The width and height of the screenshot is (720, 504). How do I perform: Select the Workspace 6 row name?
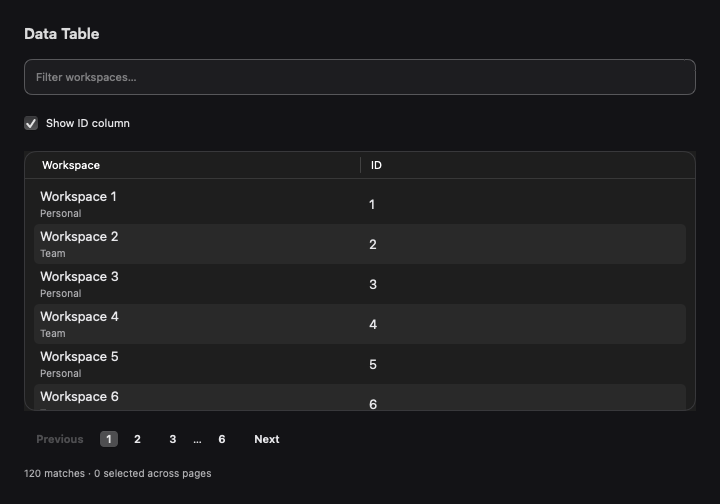tap(79, 396)
